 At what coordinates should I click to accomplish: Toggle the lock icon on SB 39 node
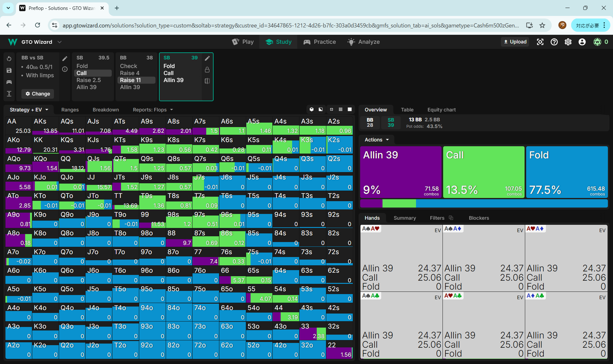click(x=207, y=70)
